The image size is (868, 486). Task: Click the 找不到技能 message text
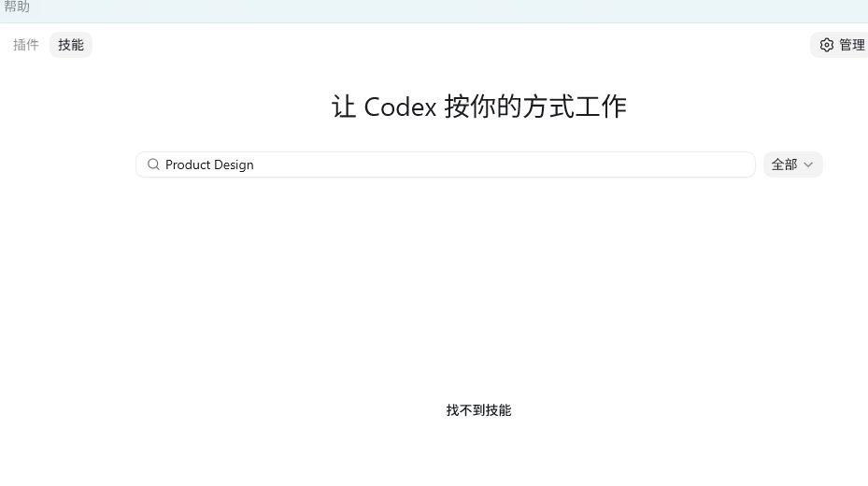[x=478, y=410]
